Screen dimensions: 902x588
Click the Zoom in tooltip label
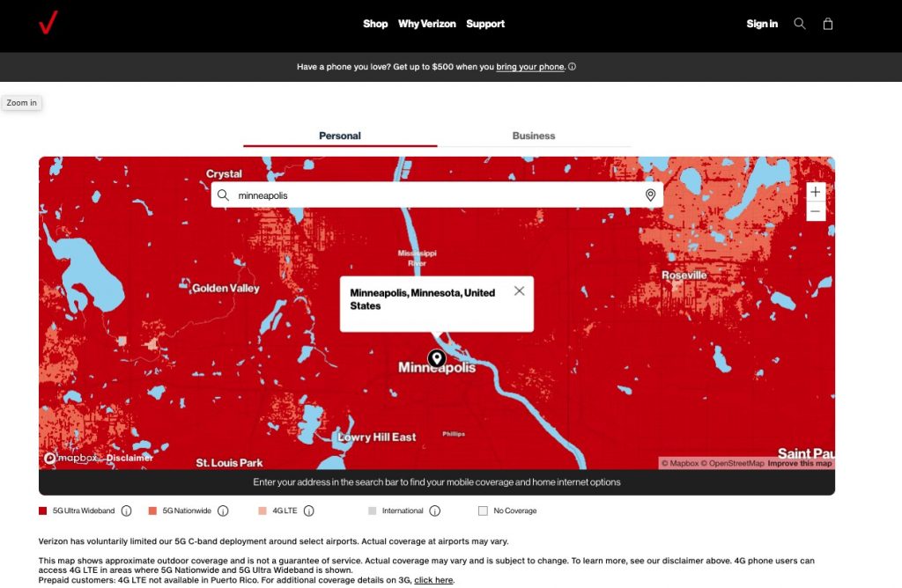pos(22,103)
